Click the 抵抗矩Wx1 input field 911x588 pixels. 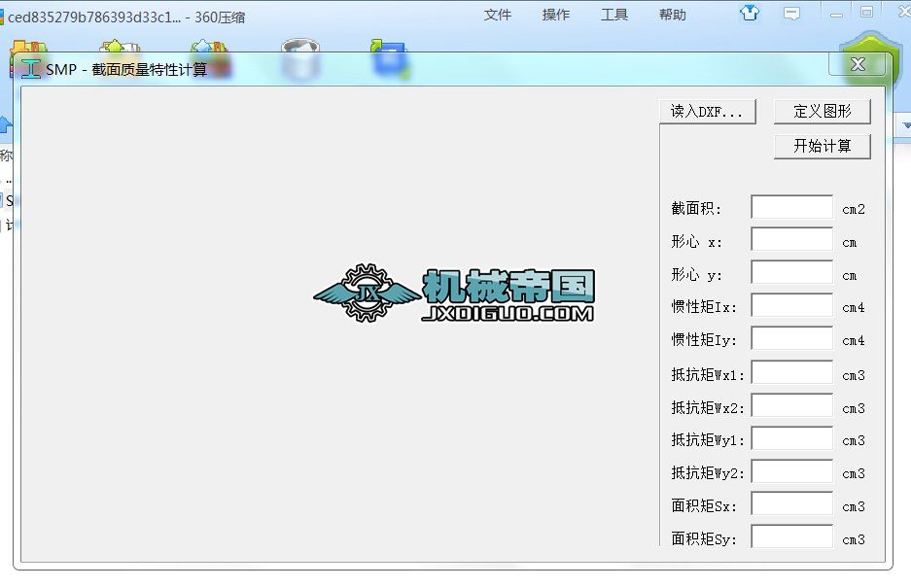coord(791,374)
